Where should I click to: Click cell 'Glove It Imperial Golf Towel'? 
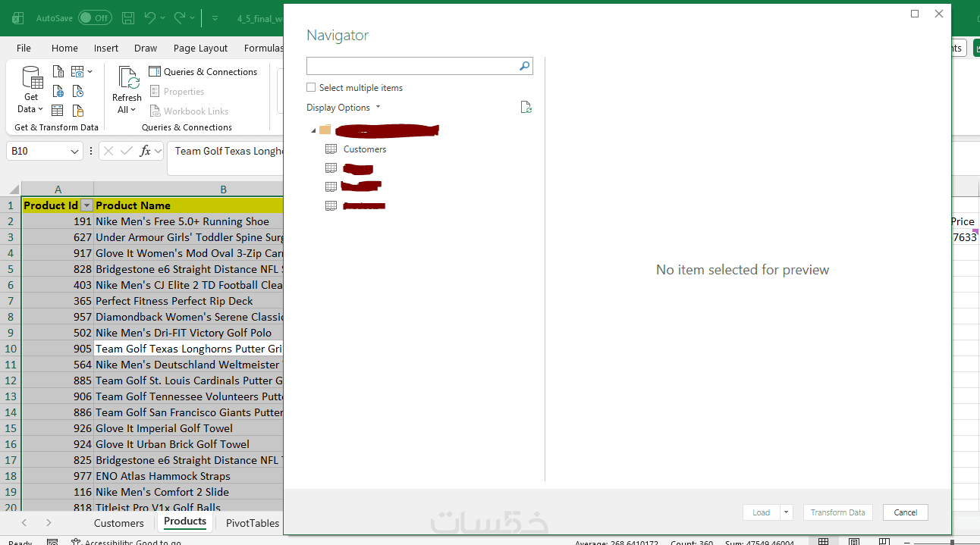click(x=189, y=428)
